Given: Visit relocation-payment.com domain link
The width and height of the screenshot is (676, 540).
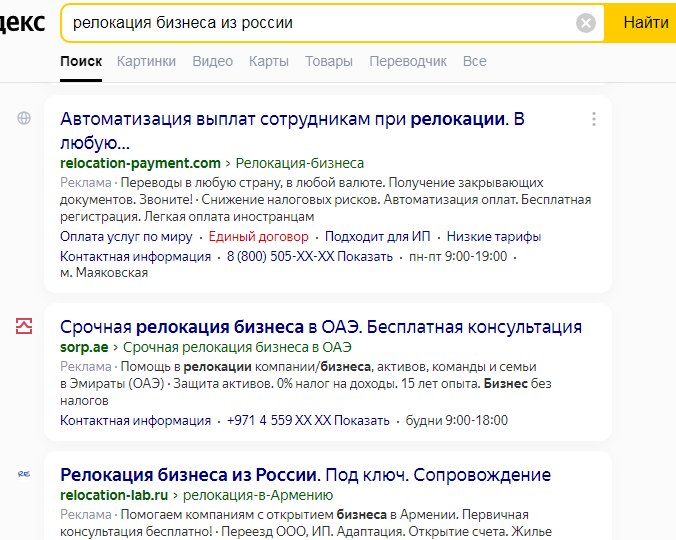Looking at the screenshot, I should pos(140,163).
